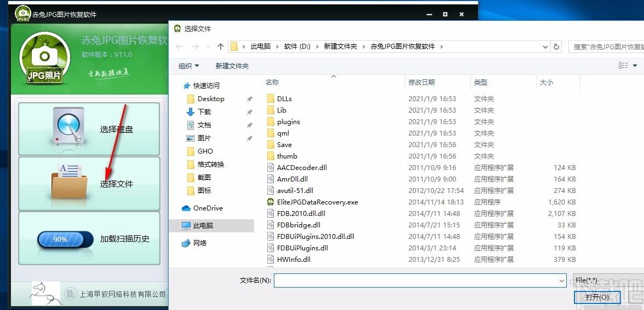Refresh the folder address bar
The image size is (644, 310).
click(x=556, y=47)
